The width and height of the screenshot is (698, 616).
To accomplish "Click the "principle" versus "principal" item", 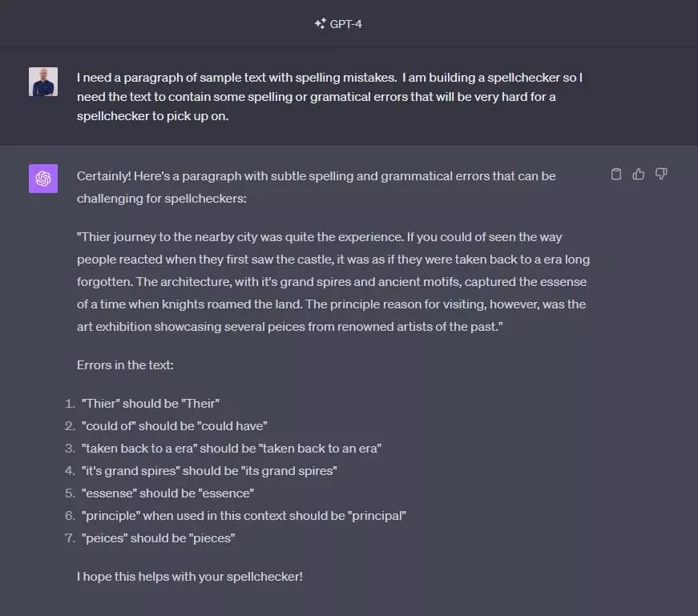I will click(x=244, y=515).
